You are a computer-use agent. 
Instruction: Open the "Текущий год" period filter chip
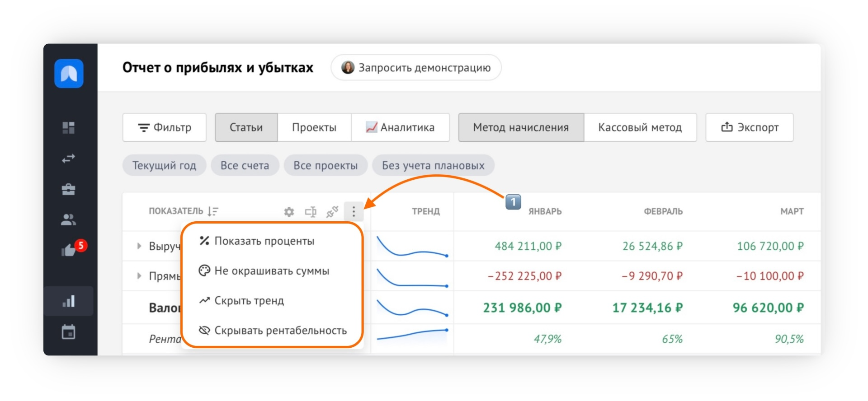pyautogui.click(x=164, y=166)
